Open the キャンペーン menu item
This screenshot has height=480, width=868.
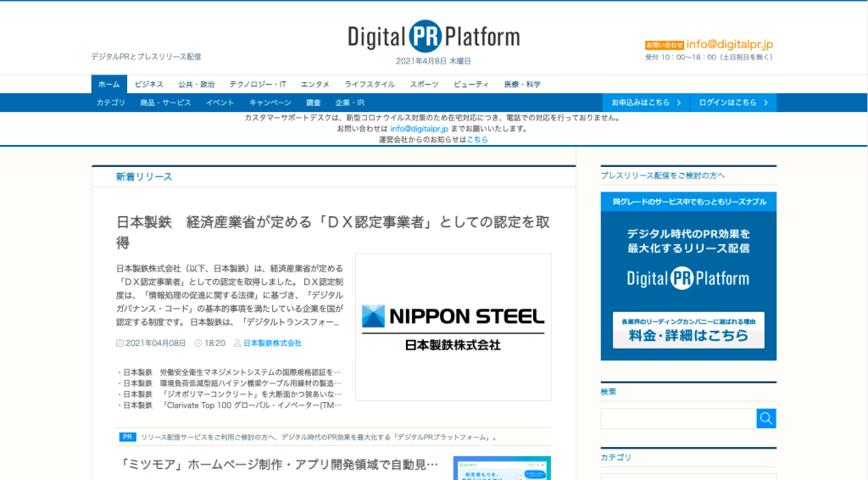pos(270,103)
